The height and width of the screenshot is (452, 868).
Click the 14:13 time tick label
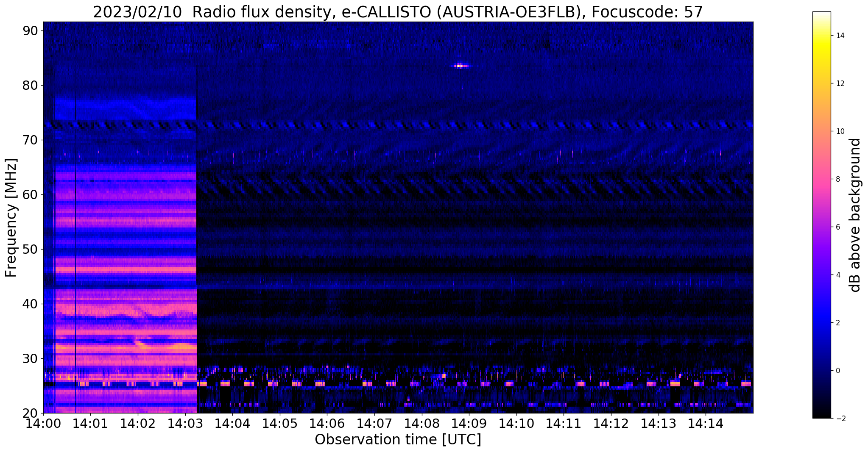659,424
